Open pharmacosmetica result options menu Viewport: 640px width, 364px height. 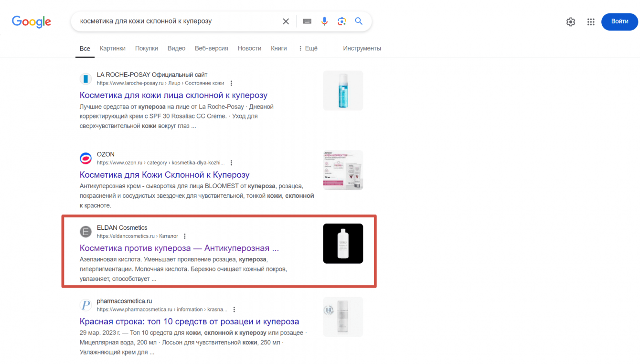coord(234,310)
